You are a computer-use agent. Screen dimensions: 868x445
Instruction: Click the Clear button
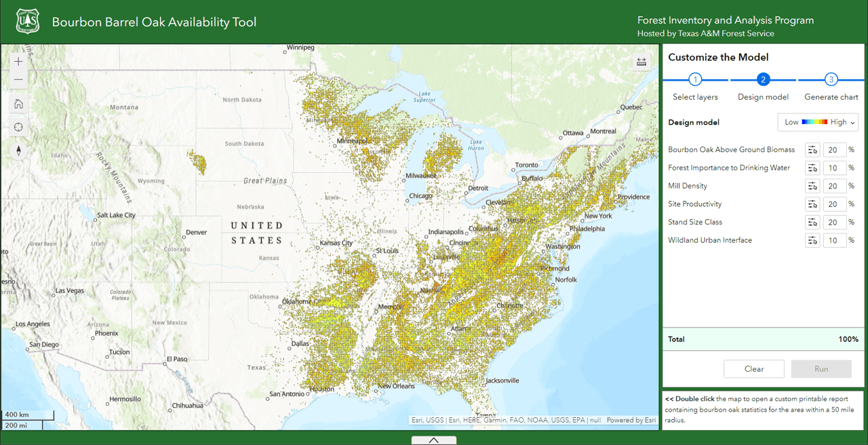[753, 368]
